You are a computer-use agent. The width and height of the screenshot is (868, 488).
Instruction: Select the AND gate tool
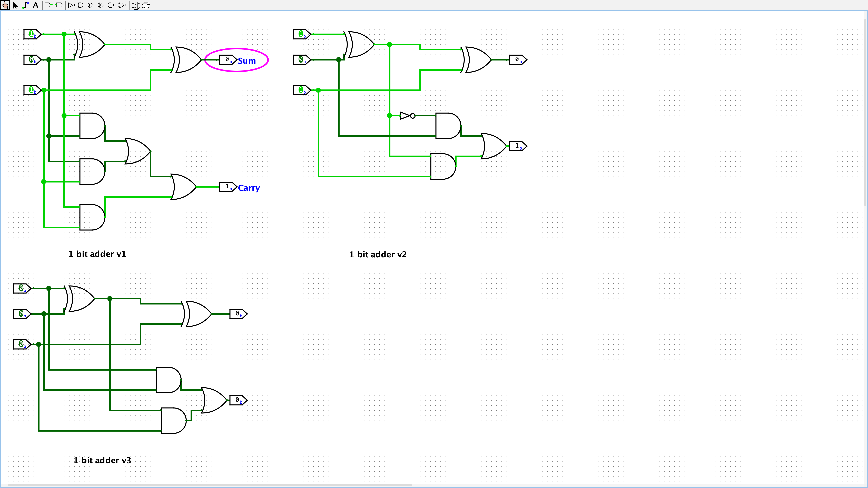[81, 5]
